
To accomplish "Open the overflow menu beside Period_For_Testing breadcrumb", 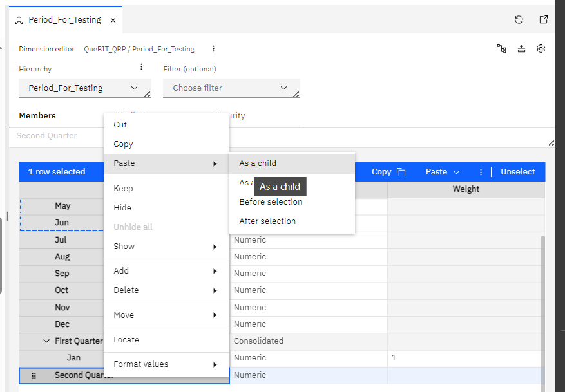I will [x=213, y=48].
